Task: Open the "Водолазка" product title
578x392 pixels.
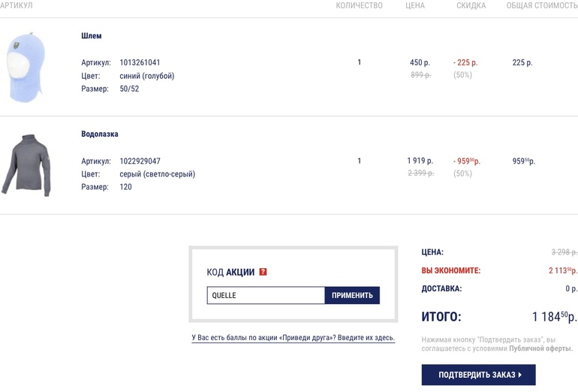Action: click(x=100, y=134)
